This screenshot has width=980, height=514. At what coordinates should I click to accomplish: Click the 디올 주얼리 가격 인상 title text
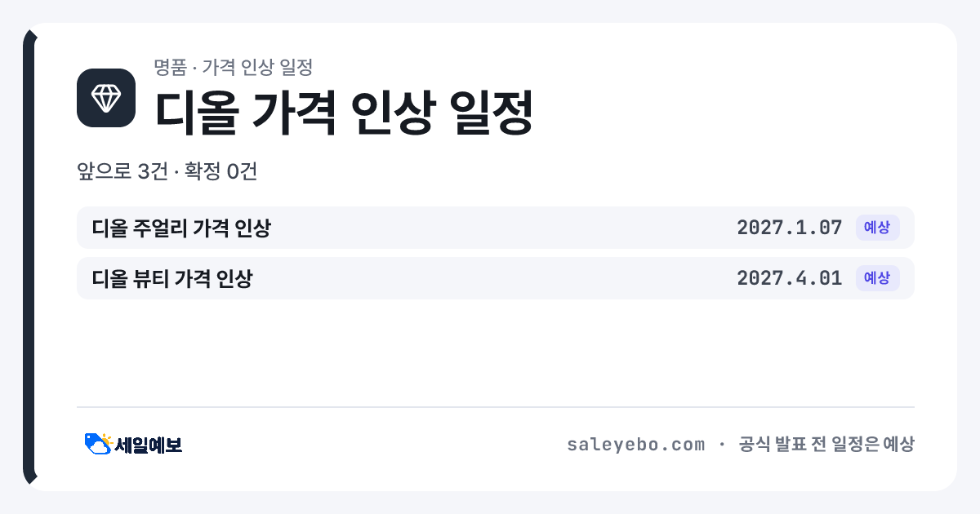pyautogui.click(x=181, y=228)
